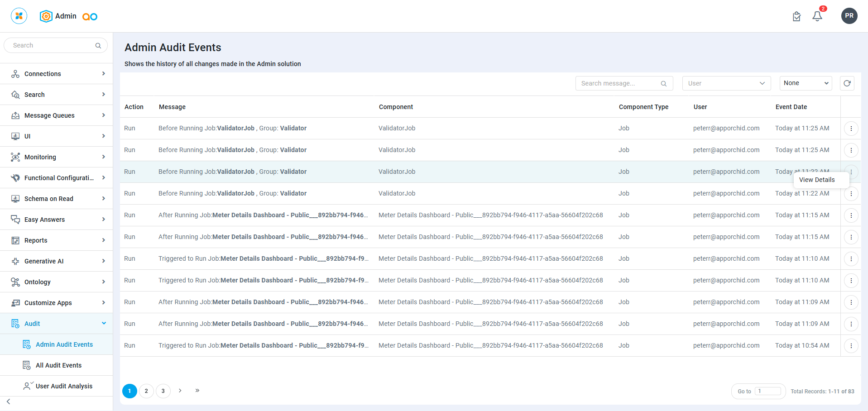Click the magnifier icon in sidebar search
The image size is (868, 411).
[x=98, y=46]
